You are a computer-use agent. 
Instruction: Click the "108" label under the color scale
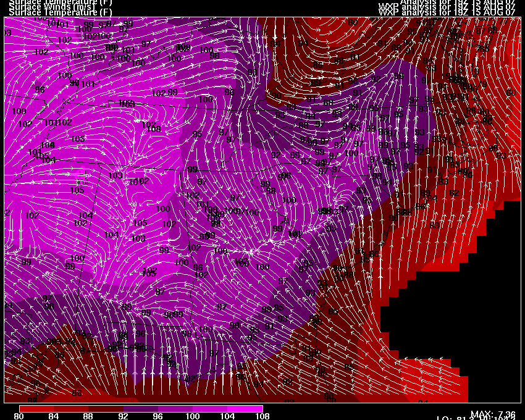click(x=262, y=416)
